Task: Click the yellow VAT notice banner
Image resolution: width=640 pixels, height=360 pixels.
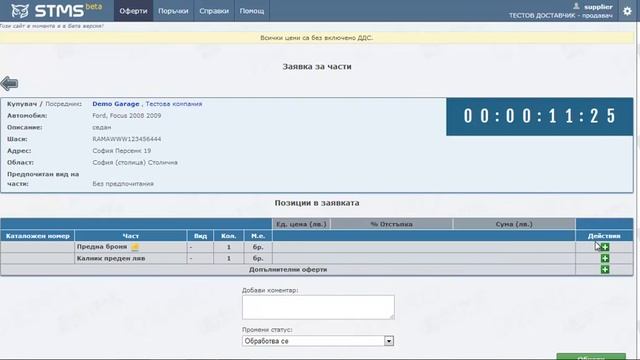Action: click(317, 38)
